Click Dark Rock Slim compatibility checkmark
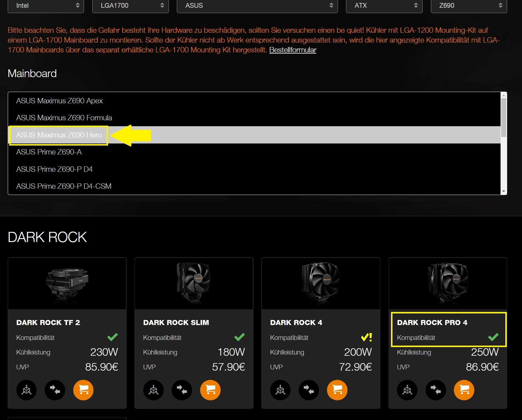 pos(239,337)
